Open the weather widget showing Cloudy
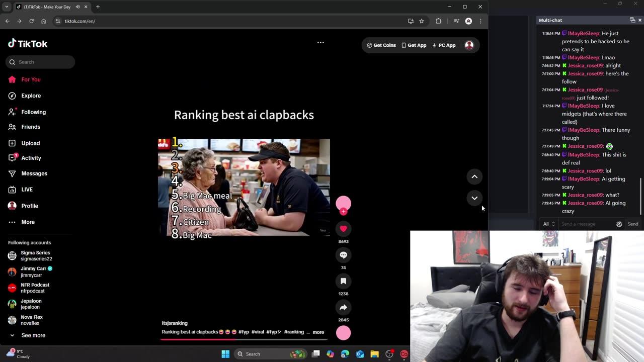The image size is (644, 362). pos(18,354)
